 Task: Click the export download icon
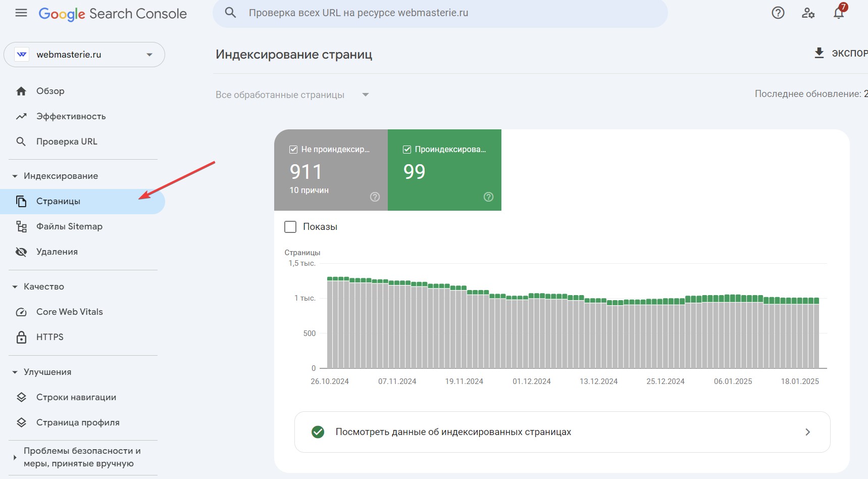pyautogui.click(x=819, y=53)
